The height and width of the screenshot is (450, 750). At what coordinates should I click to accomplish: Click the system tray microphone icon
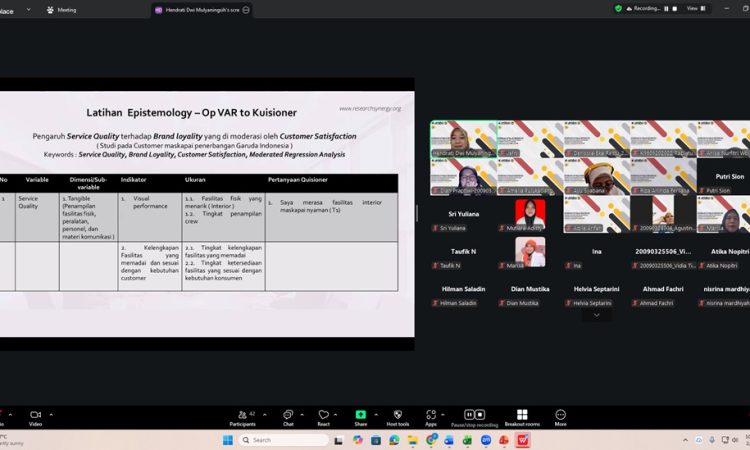pyautogui.click(x=712, y=440)
